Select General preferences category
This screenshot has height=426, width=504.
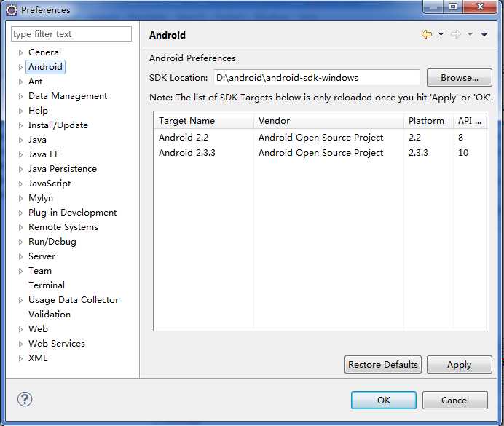coord(44,52)
